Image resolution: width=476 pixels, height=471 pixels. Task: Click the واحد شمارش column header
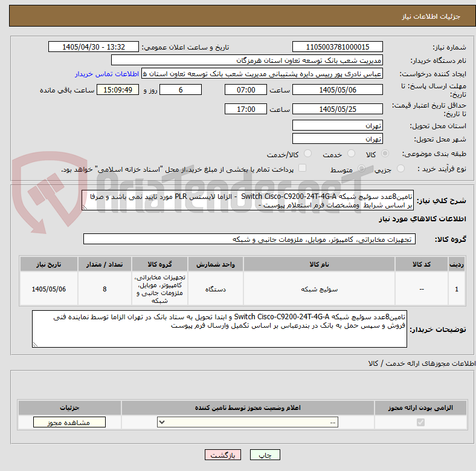point(216,264)
